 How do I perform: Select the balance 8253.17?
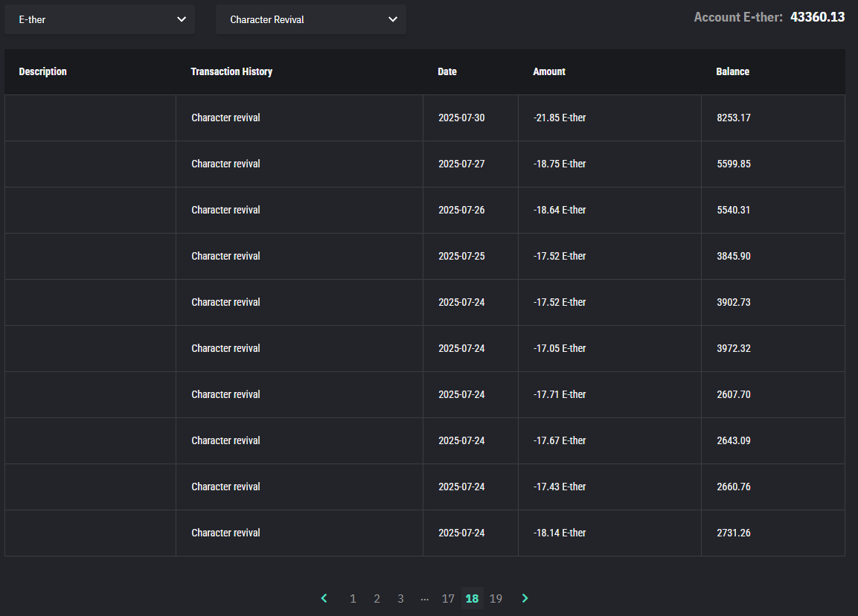click(x=734, y=118)
